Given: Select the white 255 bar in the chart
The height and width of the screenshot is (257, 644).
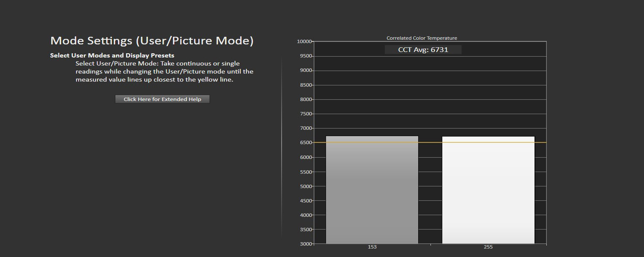Looking at the screenshot, I should [488, 190].
